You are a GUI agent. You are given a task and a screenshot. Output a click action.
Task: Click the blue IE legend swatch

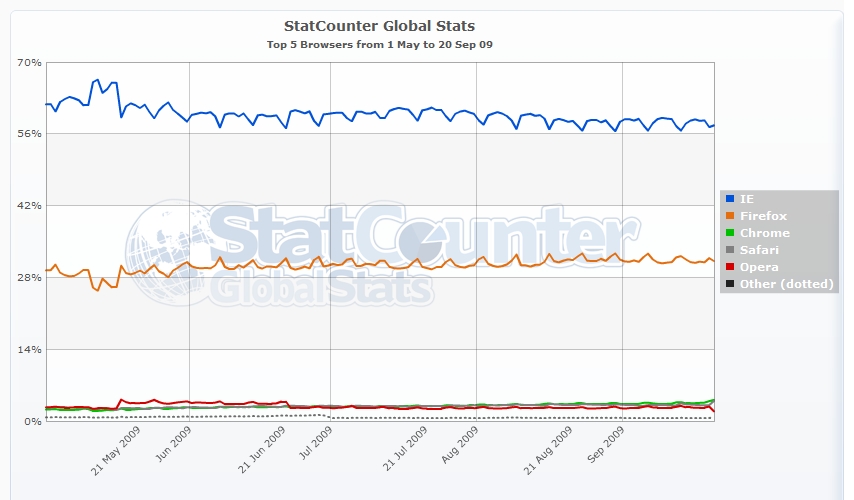(729, 199)
